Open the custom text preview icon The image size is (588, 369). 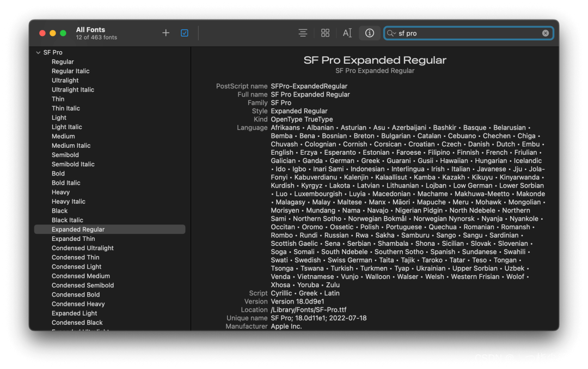347,33
